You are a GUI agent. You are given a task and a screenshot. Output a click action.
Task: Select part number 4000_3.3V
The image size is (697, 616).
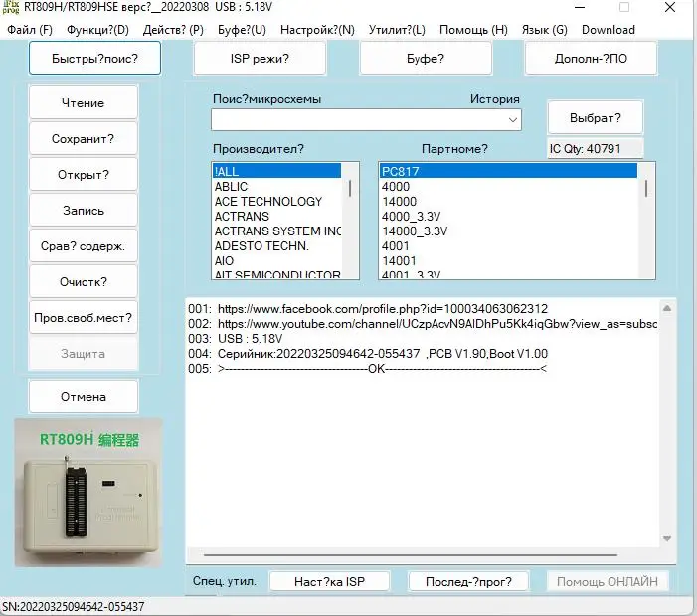508,217
